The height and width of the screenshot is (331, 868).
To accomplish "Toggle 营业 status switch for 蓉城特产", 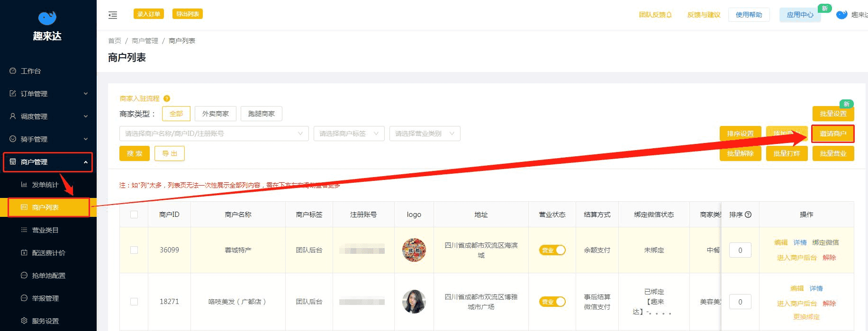I will click(x=552, y=250).
